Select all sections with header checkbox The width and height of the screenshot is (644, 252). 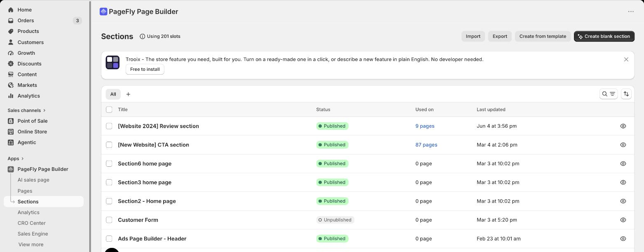(x=109, y=110)
